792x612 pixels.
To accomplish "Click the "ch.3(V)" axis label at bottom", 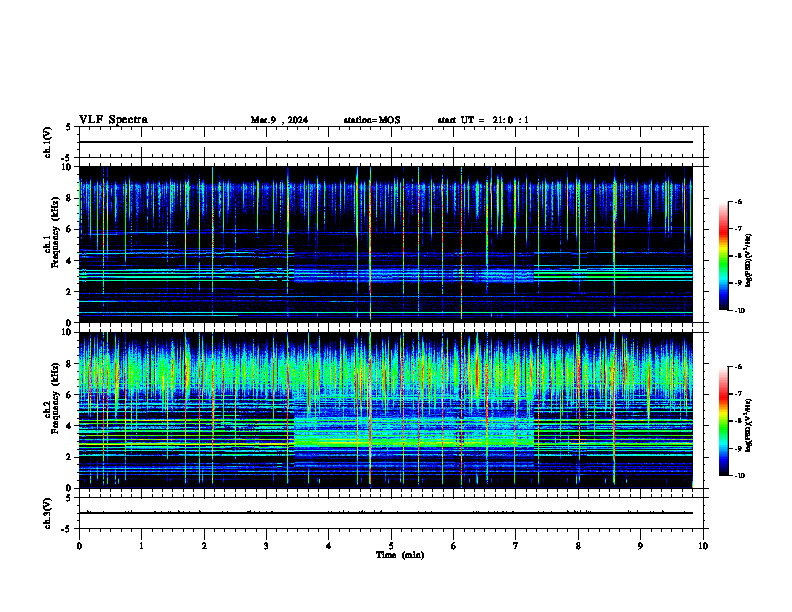I will point(48,513).
